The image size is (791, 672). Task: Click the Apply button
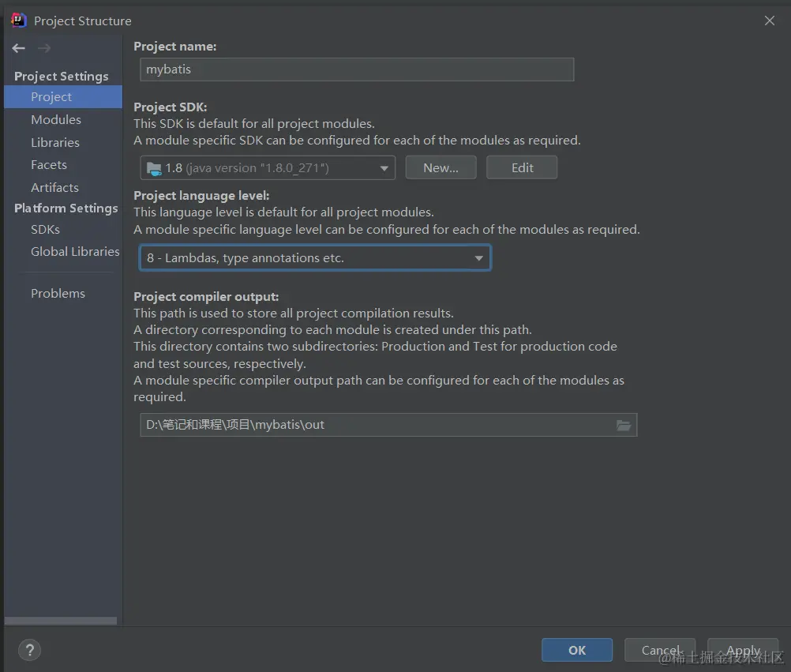pos(743,650)
